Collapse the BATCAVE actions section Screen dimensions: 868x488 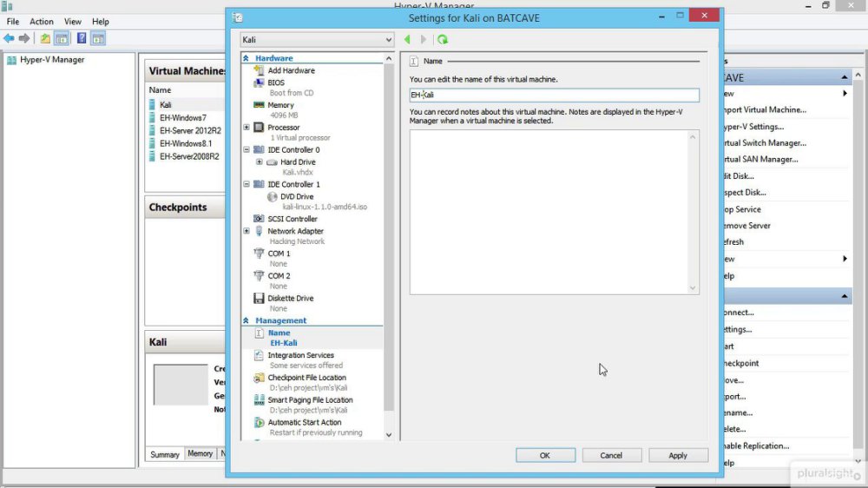(845, 77)
